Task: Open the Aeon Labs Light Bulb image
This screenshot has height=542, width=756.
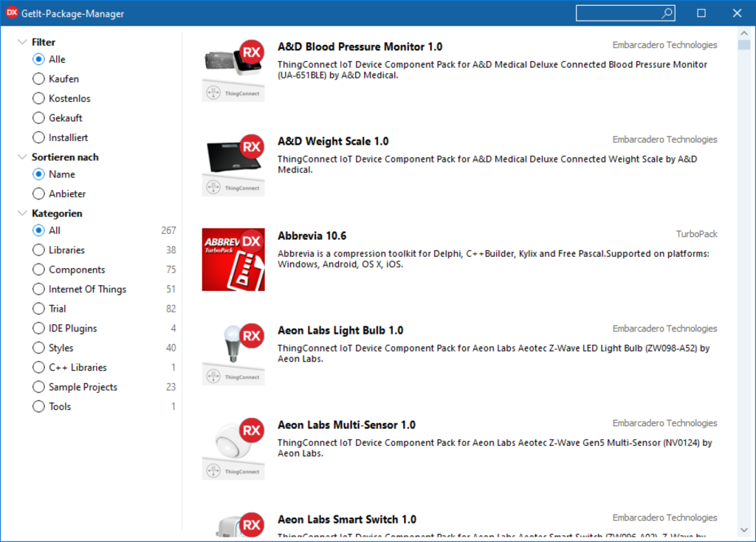Action: click(x=233, y=354)
